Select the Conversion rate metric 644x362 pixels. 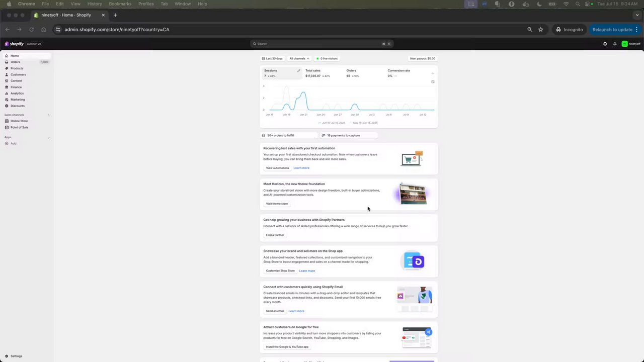(x=405, y=73)
